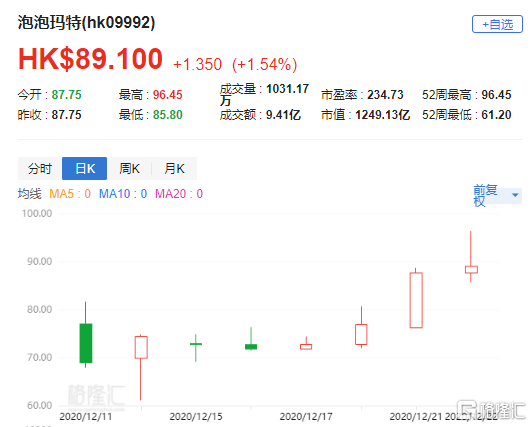
Task: Click the 成交量 value 1031.17
Action: [287, 89]
